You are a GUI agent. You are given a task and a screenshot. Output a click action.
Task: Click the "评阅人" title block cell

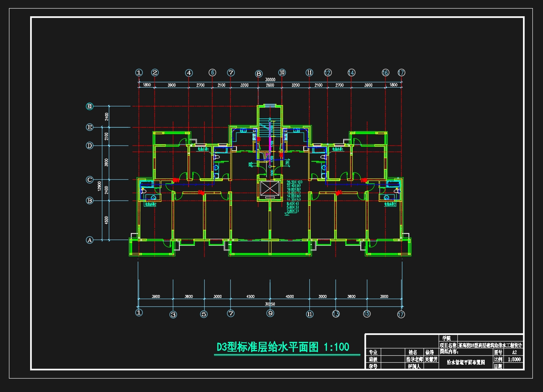414,366
